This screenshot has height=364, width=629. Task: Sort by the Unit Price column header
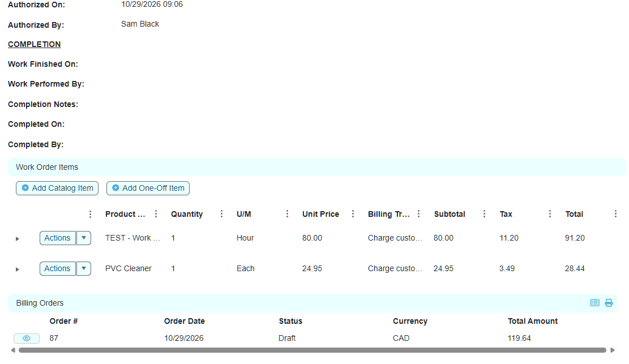click(x=320, y=215)
